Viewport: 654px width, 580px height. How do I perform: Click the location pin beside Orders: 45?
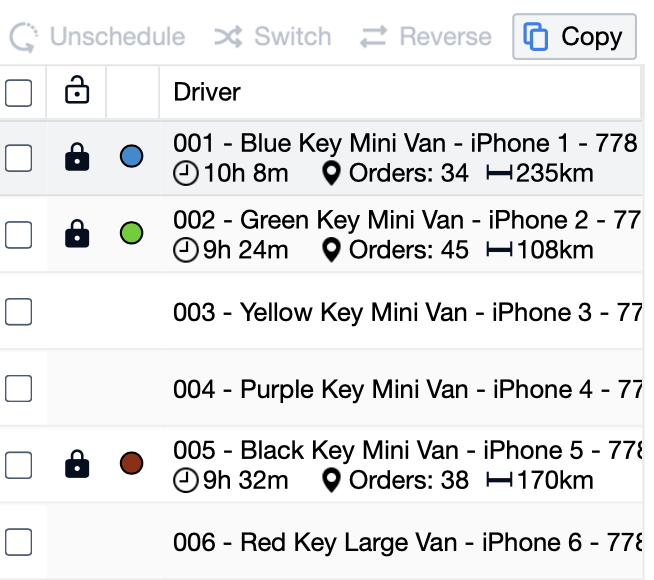[x=332, y=250]
